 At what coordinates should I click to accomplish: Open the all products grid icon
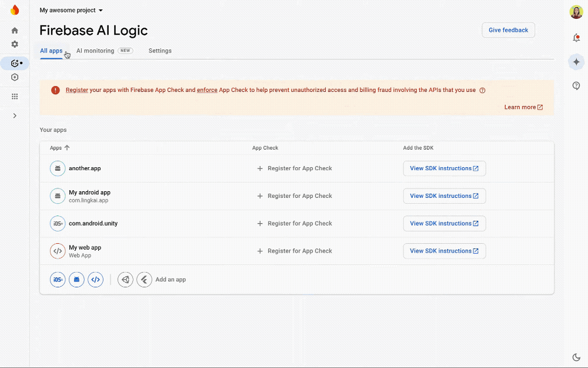pos(15,97)
